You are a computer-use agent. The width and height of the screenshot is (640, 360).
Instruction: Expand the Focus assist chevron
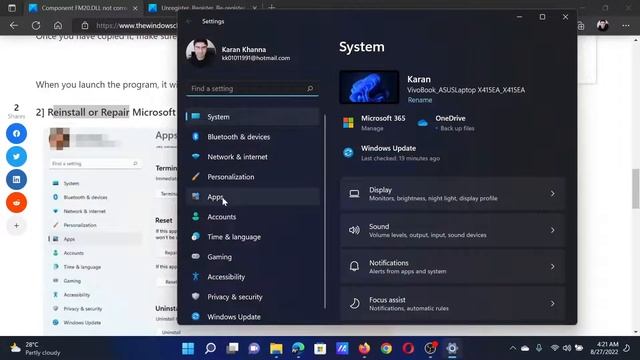pos(552,303)
